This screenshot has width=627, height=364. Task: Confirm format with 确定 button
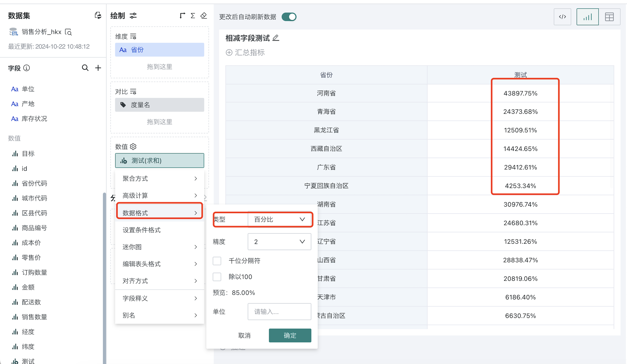pos(290,335)
